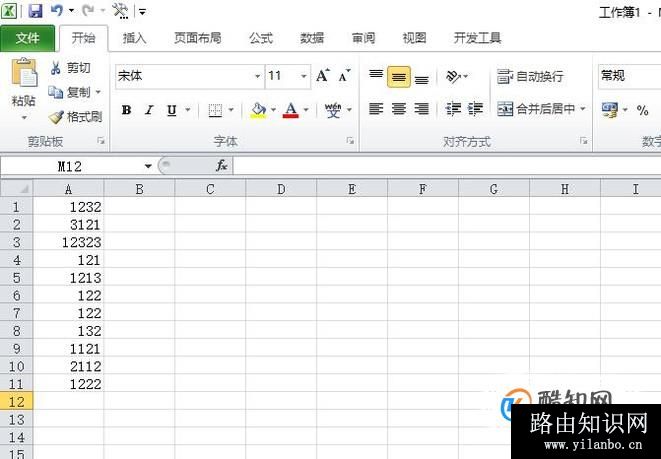661x459 pixels.
Task: Expand 合并后居中 options arrow
Action: click(583, 109)
